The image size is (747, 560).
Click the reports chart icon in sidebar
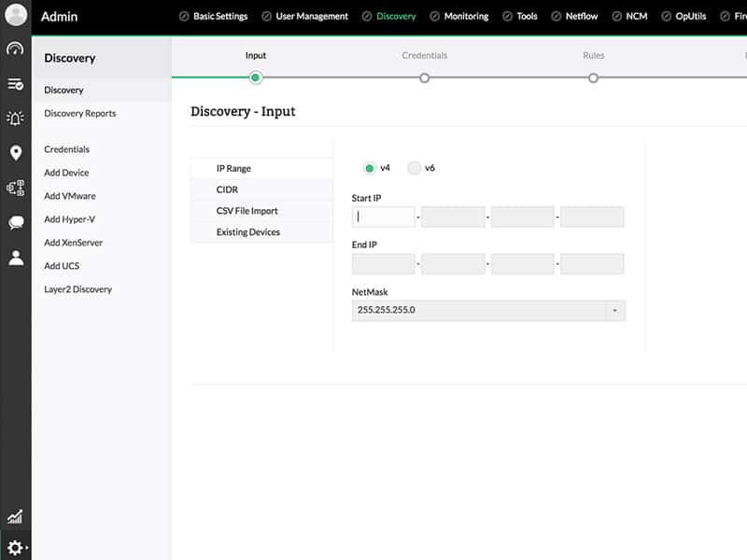pyautogui.click(x=15, y=516)
